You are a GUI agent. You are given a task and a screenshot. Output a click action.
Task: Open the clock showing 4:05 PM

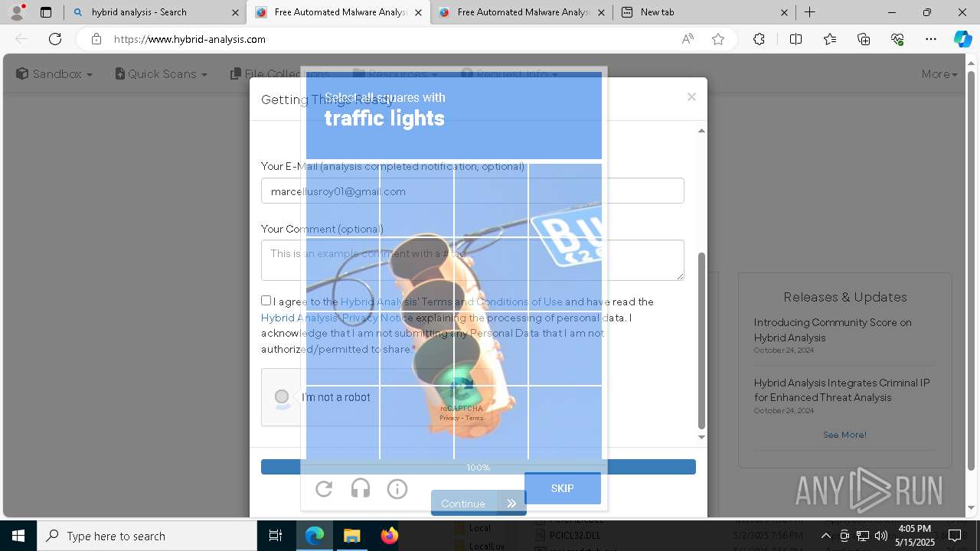click(915, 535)
